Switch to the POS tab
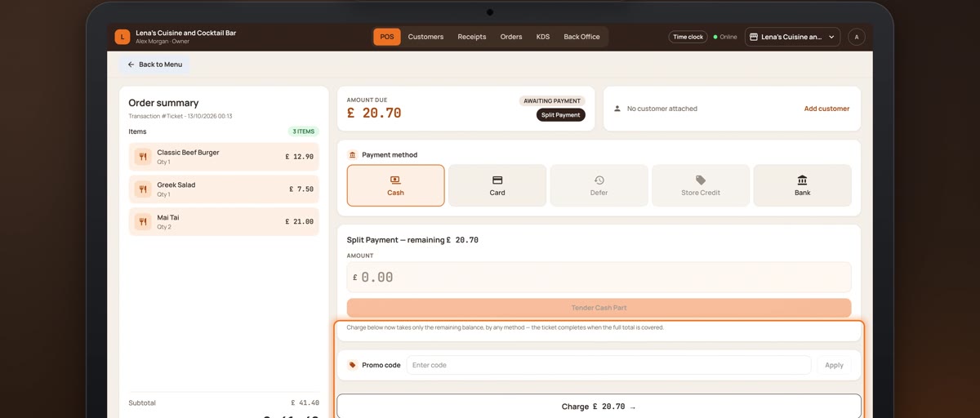This screenshot has height=418, width=980. pos(387,37)
